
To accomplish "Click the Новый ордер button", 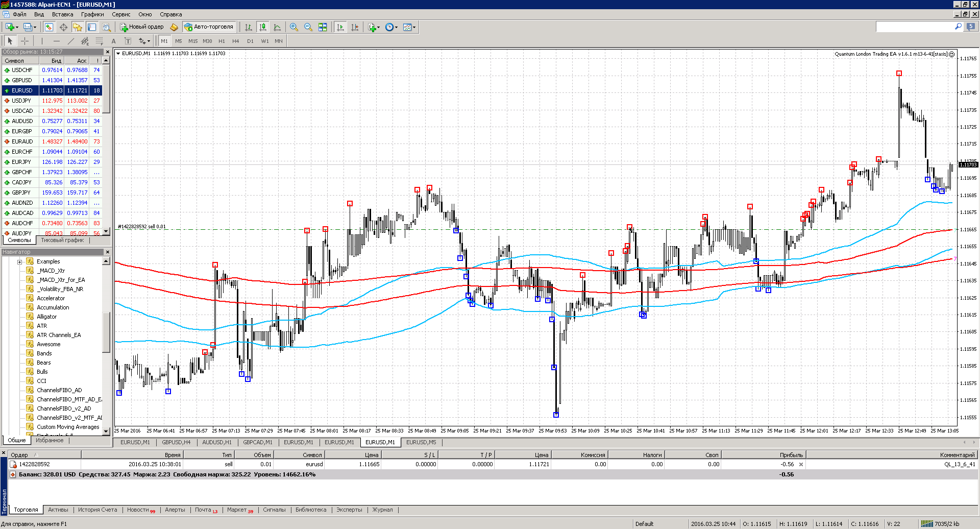I will pos(142,27).
